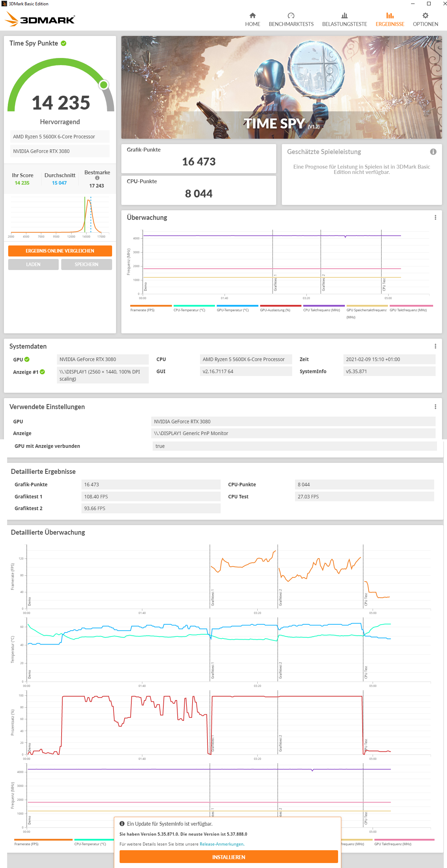Open the Home tab icon
The image size is (447, 868).
[253, 15]
